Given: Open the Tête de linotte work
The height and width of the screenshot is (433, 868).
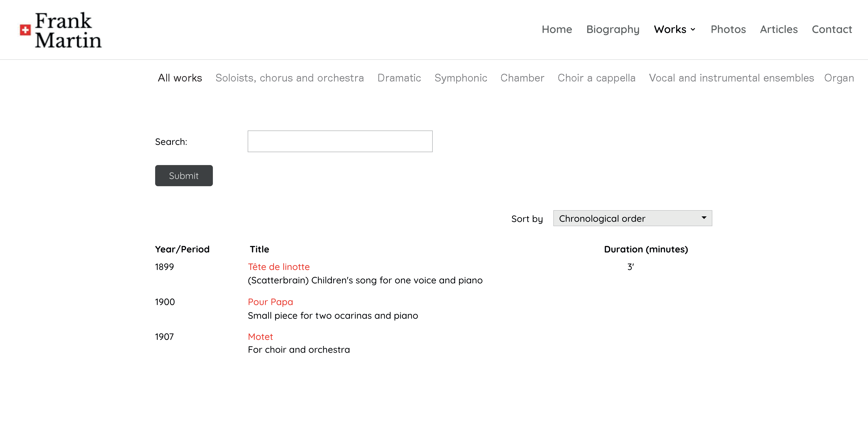Looking at the screenshot, I should coord(279,267).
